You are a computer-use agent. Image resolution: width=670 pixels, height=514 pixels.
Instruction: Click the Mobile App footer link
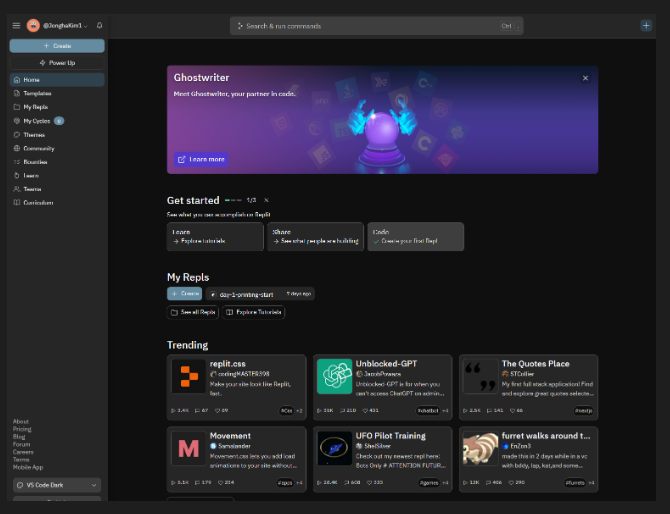click(28, 467)
